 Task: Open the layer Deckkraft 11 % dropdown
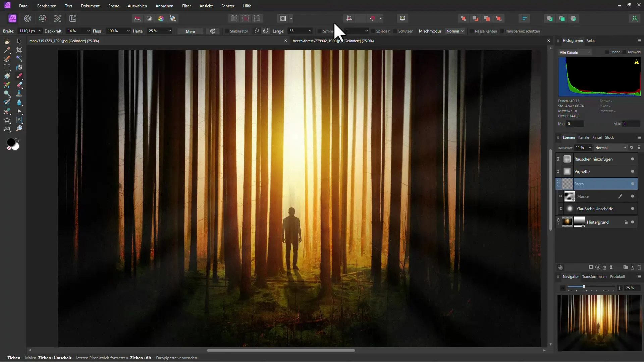pyautogui.click(x=590, y=147)
